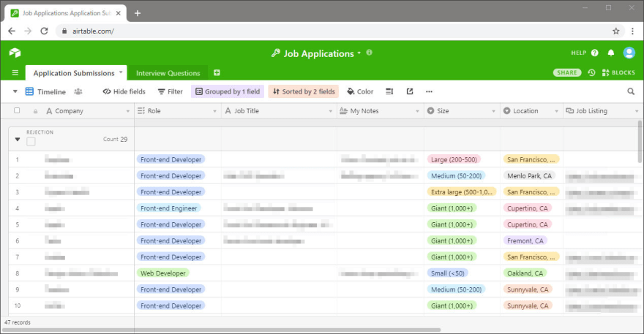Click the vertical scrollbar
The image size is (644, 334).
click(x=640, y=142)
